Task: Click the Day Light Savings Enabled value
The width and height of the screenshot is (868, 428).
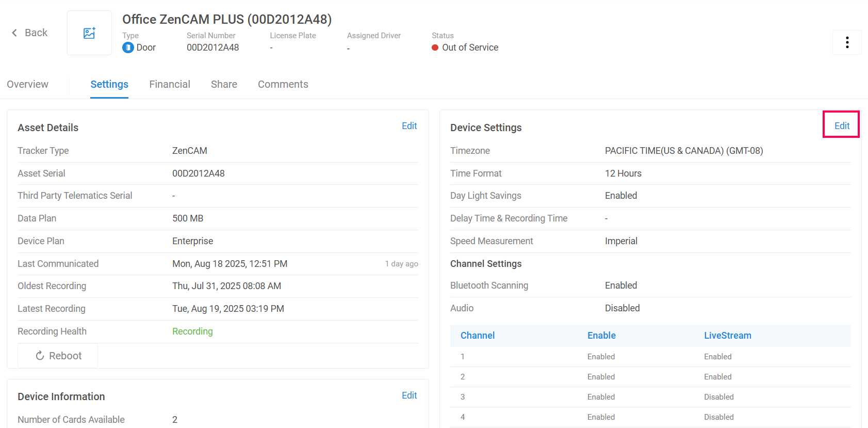Action: [x=621, y=196]
